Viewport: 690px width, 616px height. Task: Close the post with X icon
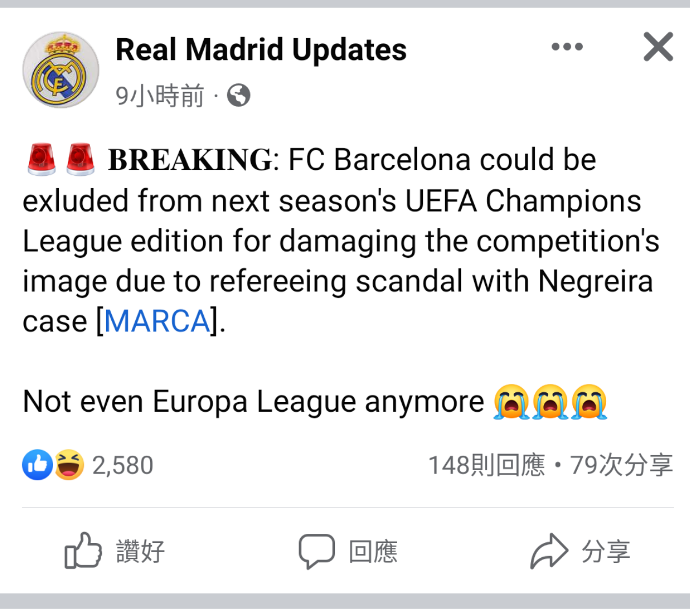click(658, 47)
